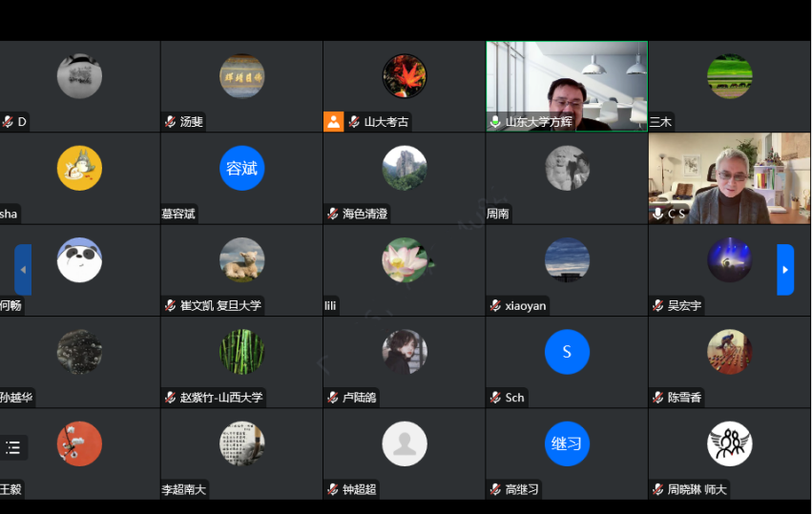Click the lotus flower avatar of lili

click(405, 260)
